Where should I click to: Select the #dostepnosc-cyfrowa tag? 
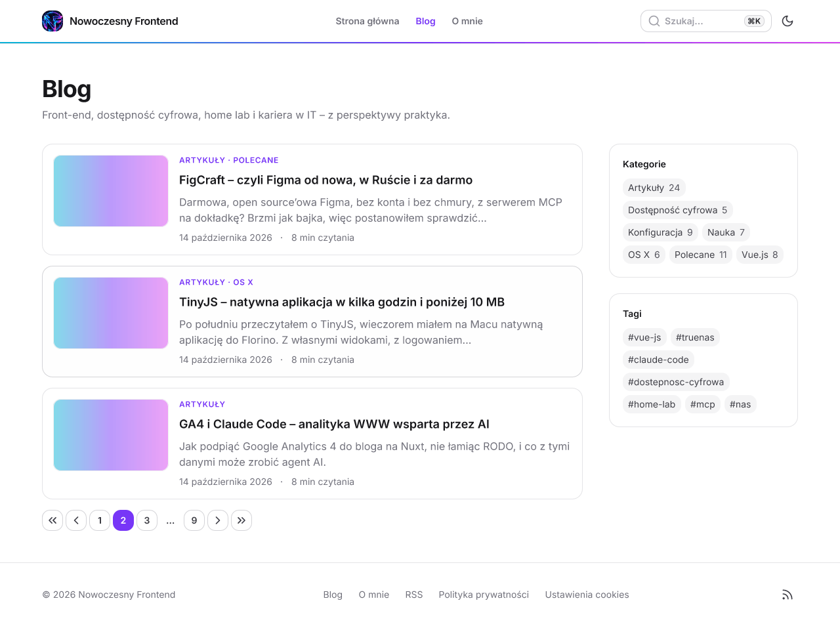tap(676, 382)
